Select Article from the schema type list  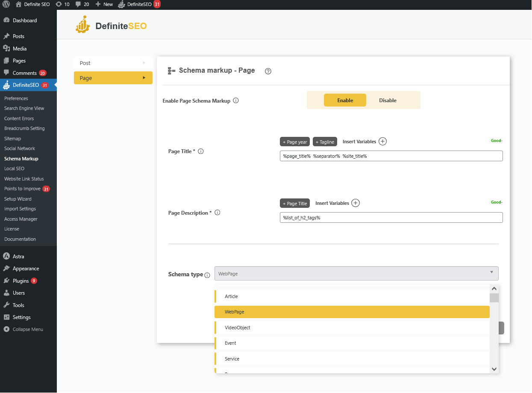[231, 296]
